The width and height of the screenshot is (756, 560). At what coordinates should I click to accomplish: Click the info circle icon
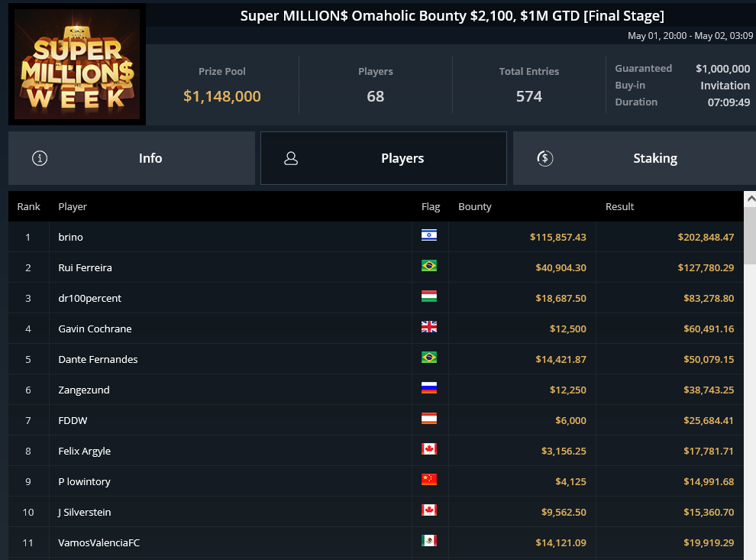click(x=40, y=158)
